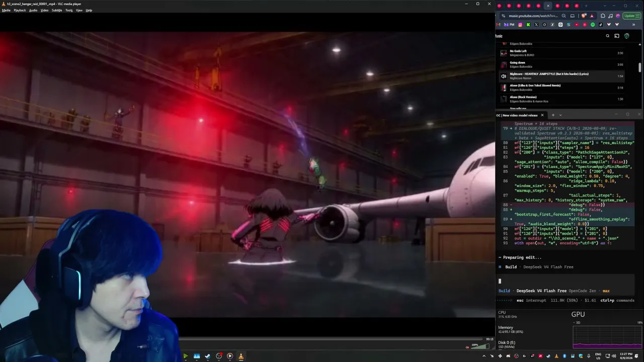The width and height of the screenshot is (644, 362).
Task: Click the zoom magnifier icon in address bar
Action: (563, 16)
